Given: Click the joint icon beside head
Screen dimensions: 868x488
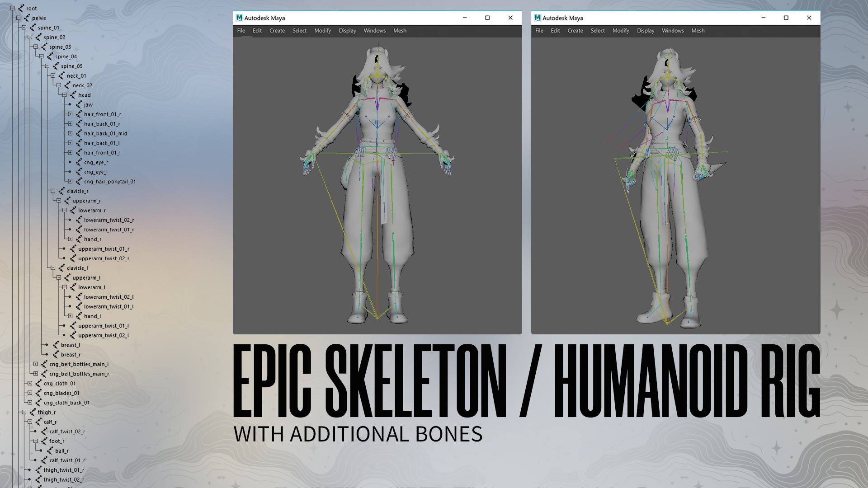Looking at the screenshot, I should [73, 95].
